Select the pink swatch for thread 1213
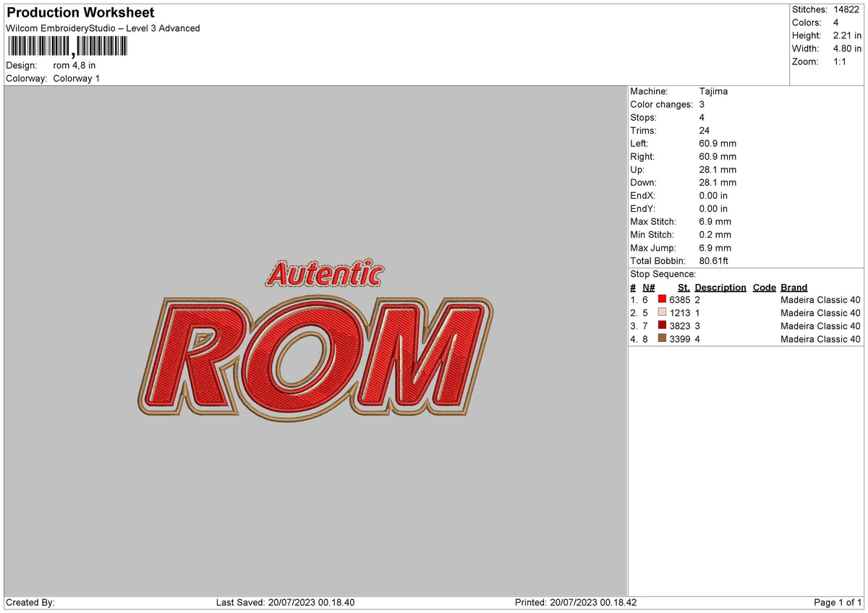Image resolution: width=868 pixels, height=613 pixels. click(x=663, y=312)
